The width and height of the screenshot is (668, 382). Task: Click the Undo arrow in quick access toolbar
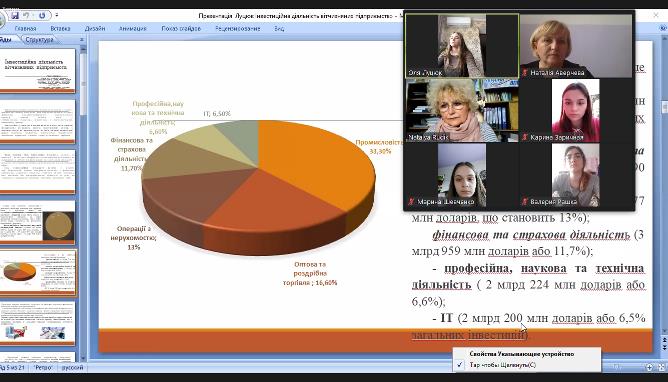click(26, 15)
